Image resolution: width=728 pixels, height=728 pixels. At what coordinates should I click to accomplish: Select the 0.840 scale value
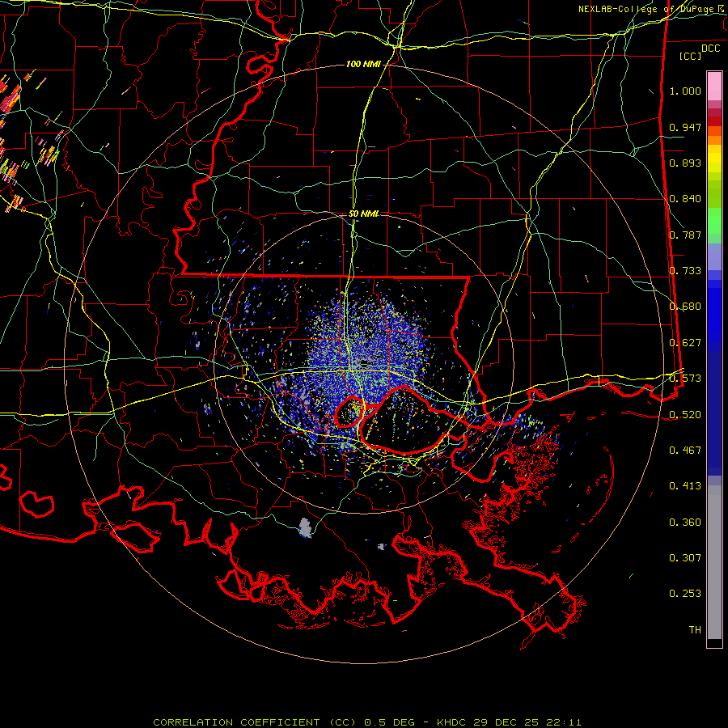685,199
